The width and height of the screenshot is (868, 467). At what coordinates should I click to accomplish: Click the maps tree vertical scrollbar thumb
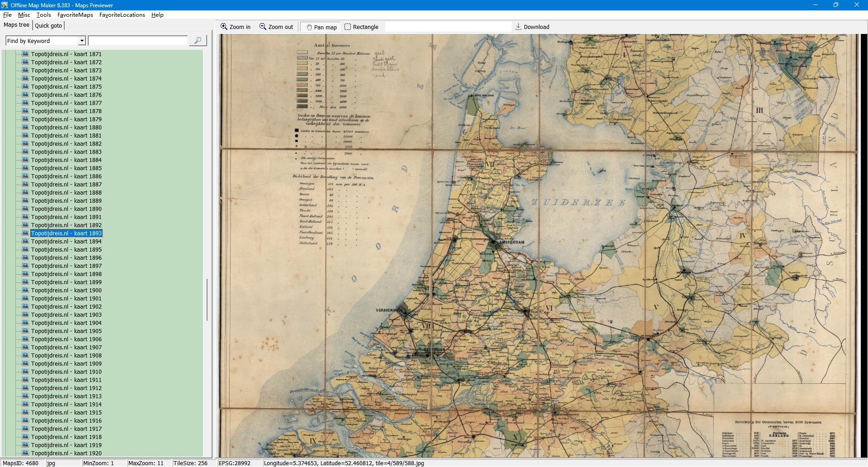pos(207,300)
